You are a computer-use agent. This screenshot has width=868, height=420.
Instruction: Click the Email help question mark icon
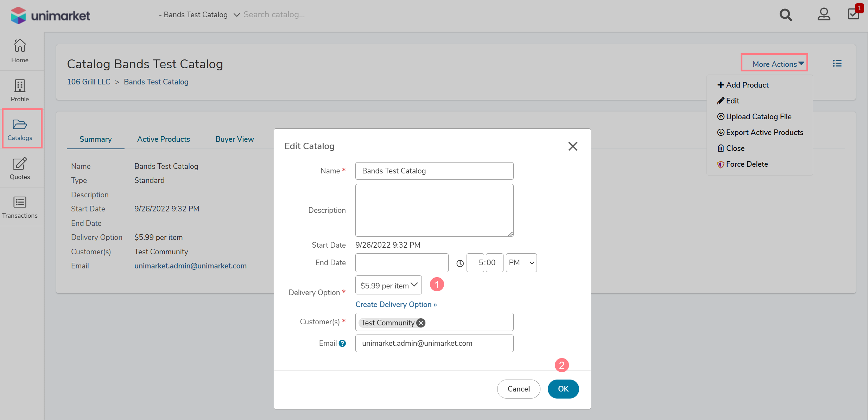[x=342, y=343]
